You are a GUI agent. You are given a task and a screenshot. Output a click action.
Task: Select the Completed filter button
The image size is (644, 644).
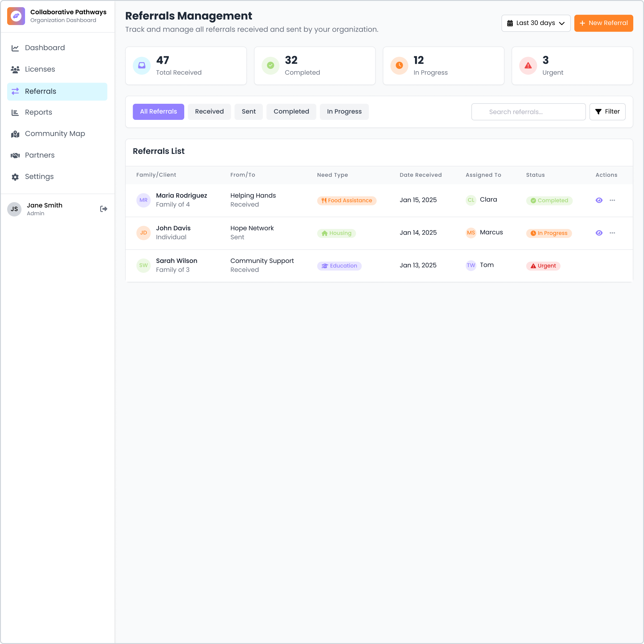pyautogui.click(x=291, y=112)
